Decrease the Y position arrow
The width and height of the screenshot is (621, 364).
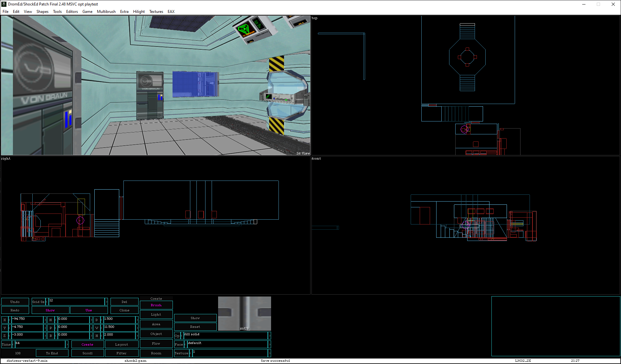click(10, 328)
